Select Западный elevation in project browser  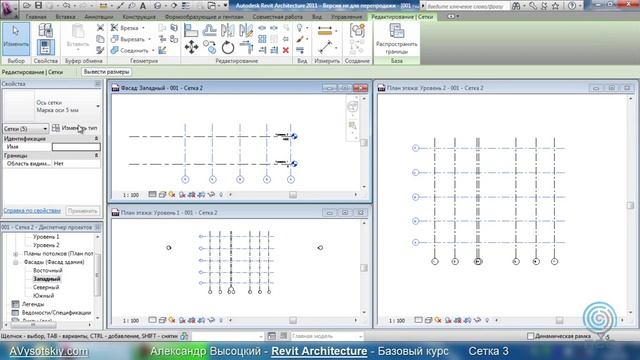click(47, 279)
